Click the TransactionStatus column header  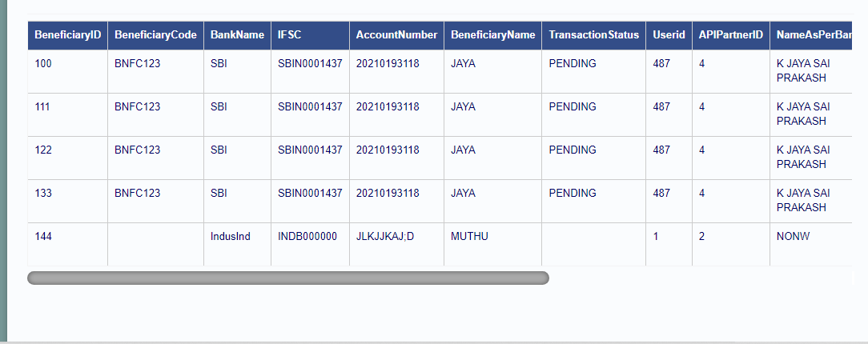[593, 35]
